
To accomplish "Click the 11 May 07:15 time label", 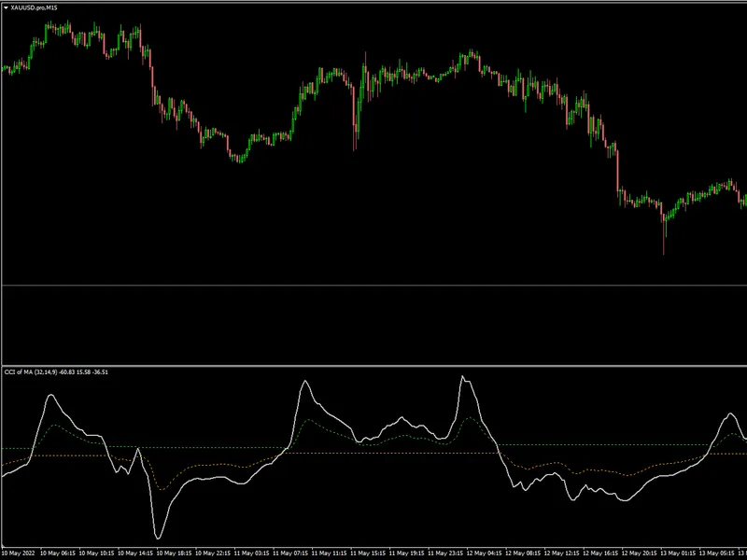I will [x=290, y=553].
